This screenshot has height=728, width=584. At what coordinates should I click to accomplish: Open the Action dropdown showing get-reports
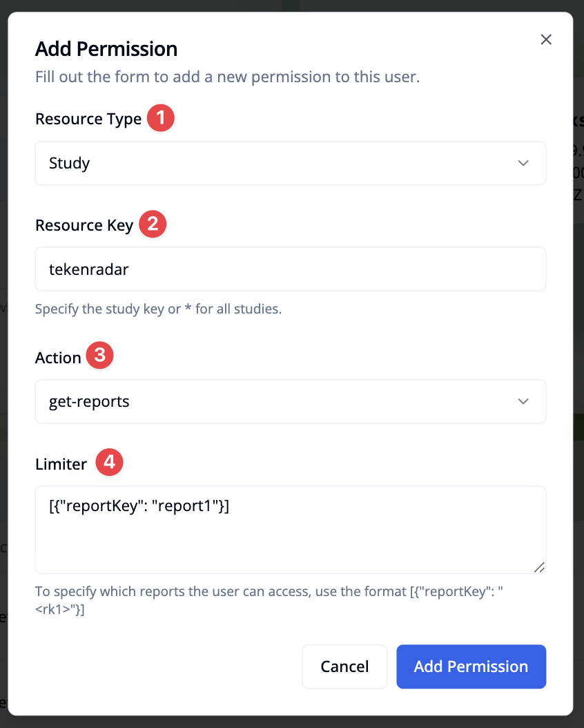[x=290, y=401]
